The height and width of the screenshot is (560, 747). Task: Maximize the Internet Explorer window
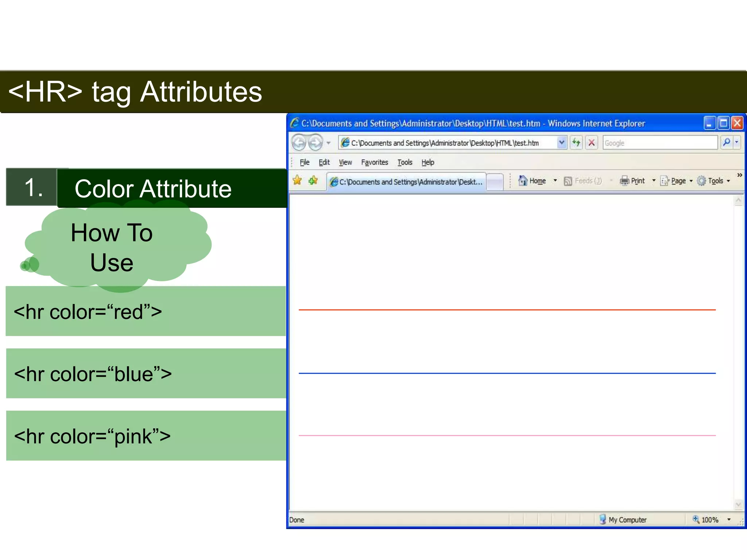[723, 123]
